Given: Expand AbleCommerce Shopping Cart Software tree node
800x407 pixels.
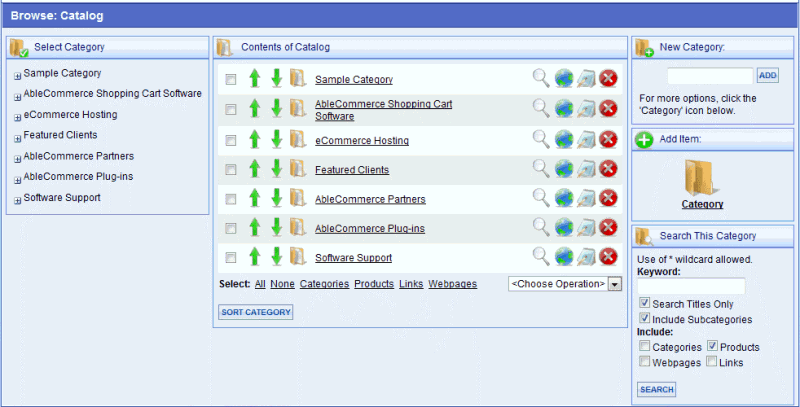Looking at the screenshot, I should 17,97.
